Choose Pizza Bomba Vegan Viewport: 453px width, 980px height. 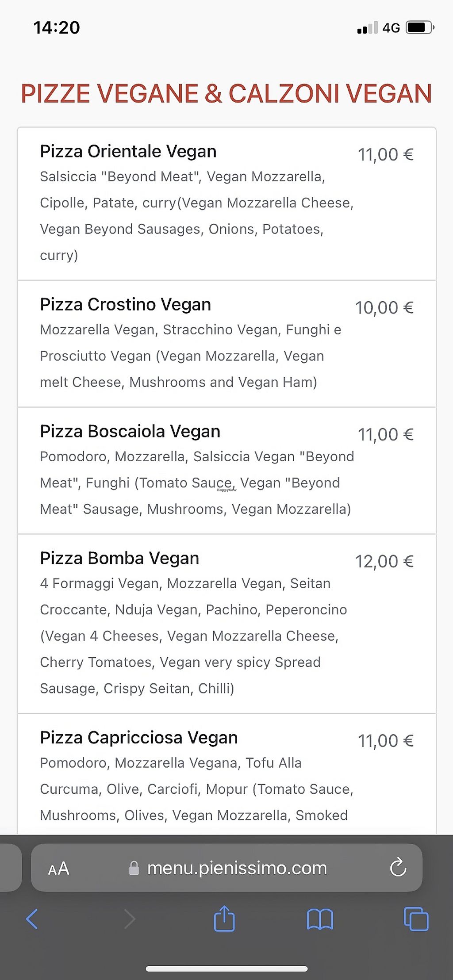(x=119, y=558)
